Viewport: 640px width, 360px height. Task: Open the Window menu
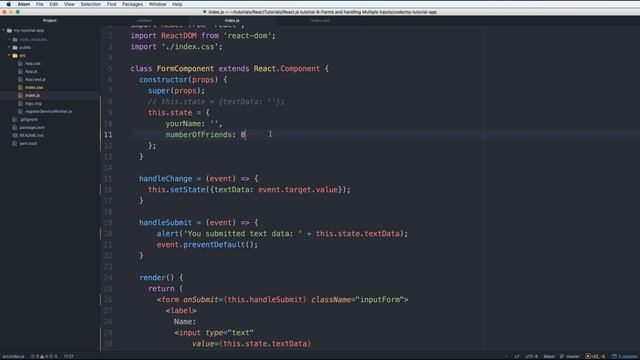click(x=158, y=4)
